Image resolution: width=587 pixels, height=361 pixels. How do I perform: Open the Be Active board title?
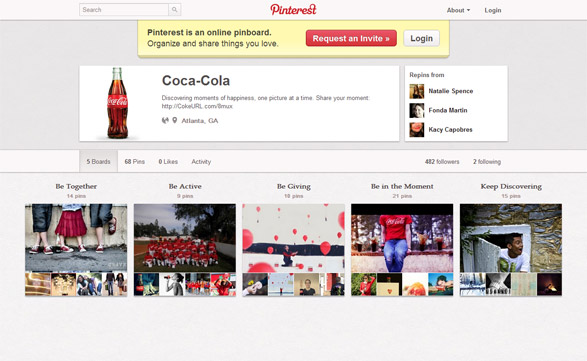(185, 186)
